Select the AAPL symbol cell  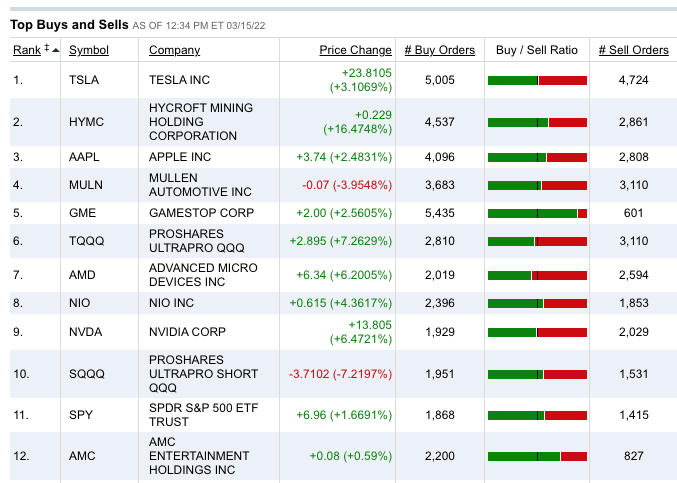click(x=84, y=157)
